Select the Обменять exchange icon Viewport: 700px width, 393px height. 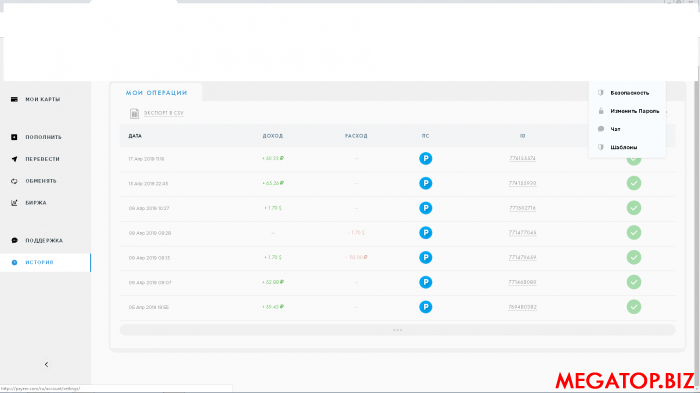click(x=14, y=181)
